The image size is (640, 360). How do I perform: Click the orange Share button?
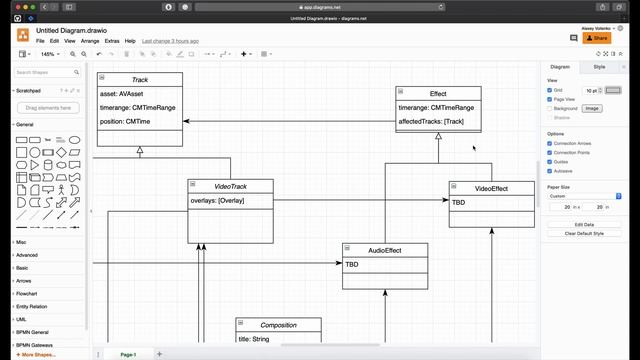click(597, 38)
